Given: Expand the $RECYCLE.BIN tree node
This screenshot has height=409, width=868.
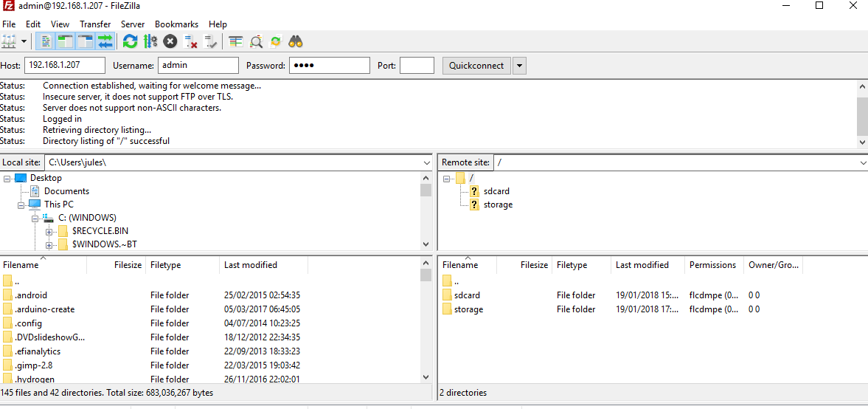Looking at the screenshot, I should pos(49,231).
